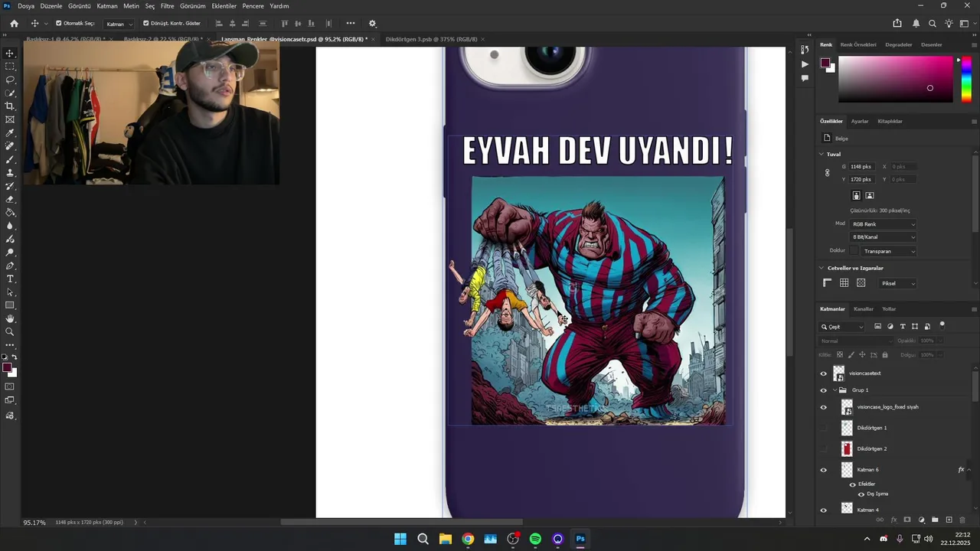980x551 pixels.
Task: Show the Dikdörtgen 1 layer
Action: (824, 428)
